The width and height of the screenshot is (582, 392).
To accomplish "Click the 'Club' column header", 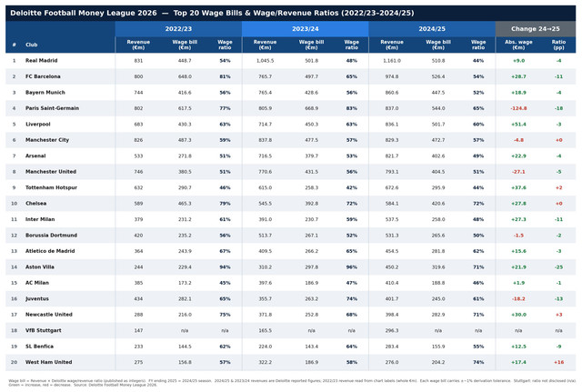I will 32,45.
